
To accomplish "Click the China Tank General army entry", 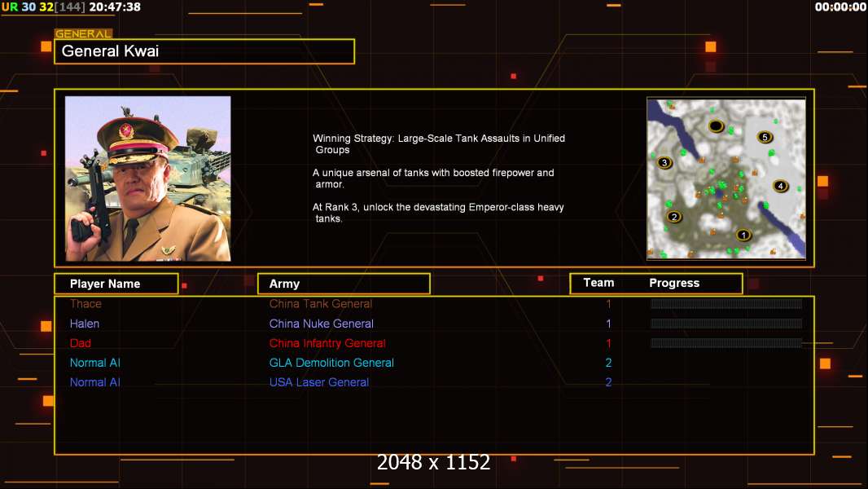I will pos(321,303).
